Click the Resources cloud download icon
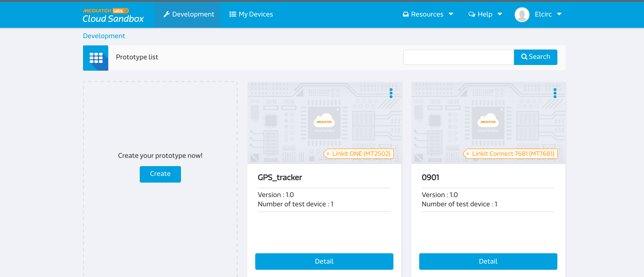This screenshot has width=644, height=277. 406,14
